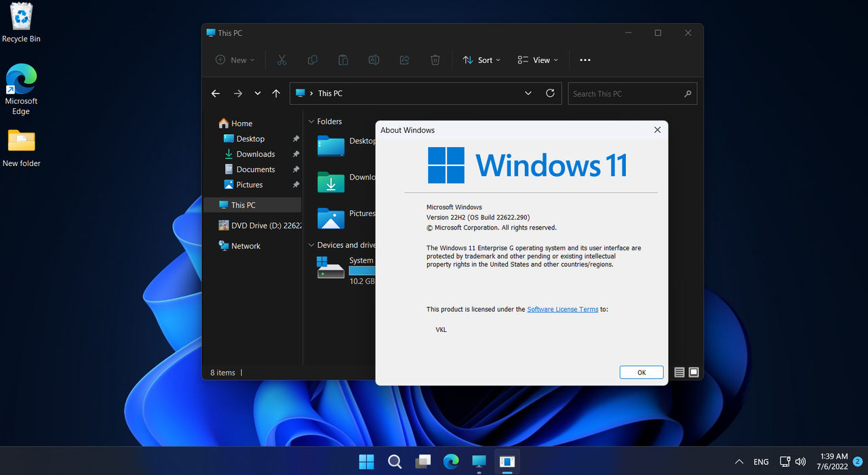Click This PC text in address bar
Screen dimensions: 868x475
pyautogui.click(x=330, y=94)
